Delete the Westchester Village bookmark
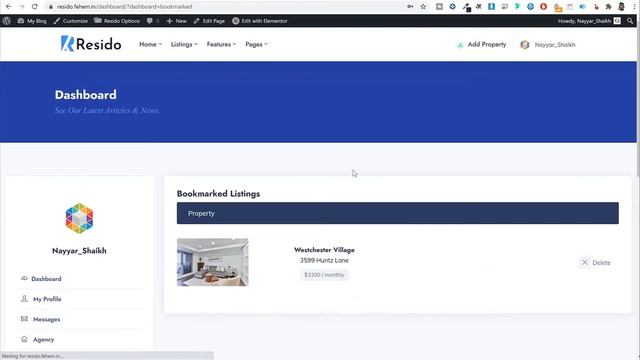This screenshot has height=360, width=640. pyautogui.click(x=596, y=262)
